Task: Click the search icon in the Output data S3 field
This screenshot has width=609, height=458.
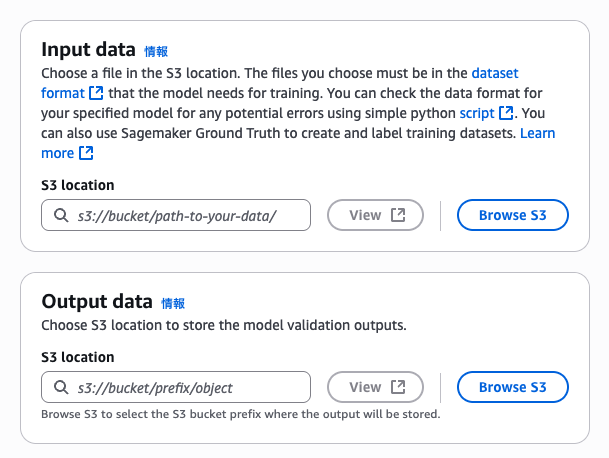Action: pyautogui.click(x=60, y=387)
